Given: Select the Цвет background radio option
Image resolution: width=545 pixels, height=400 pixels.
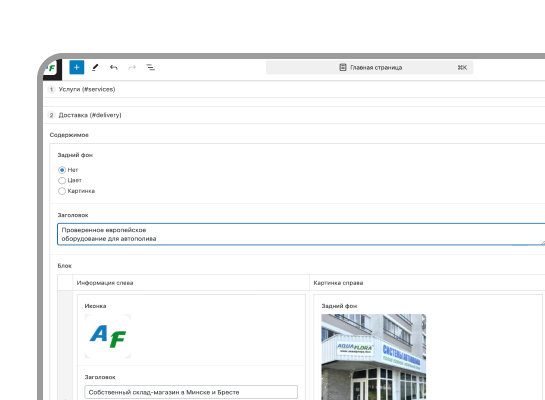Looking at the screenshot, I should 62,180.
